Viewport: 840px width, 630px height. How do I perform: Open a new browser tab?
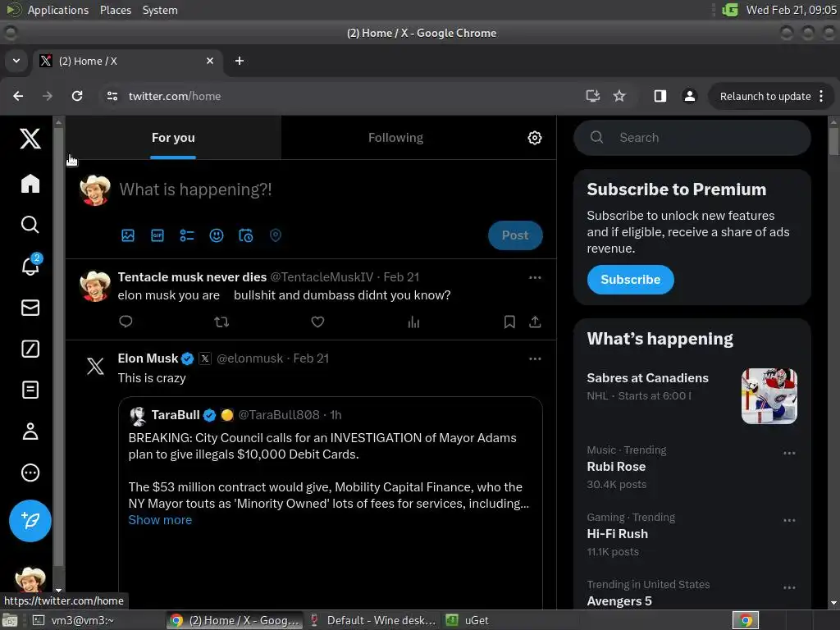(x=240, y=61)
